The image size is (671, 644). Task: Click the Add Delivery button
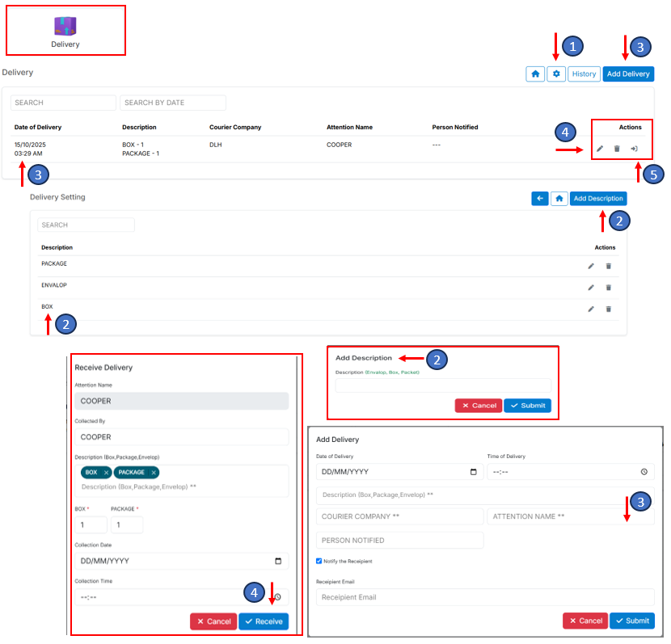tap(628, 74)
